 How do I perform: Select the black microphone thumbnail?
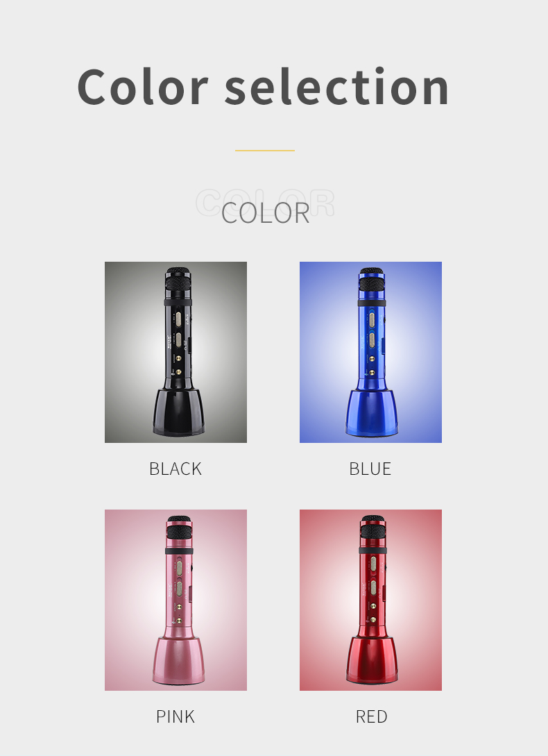click(175, 352)
